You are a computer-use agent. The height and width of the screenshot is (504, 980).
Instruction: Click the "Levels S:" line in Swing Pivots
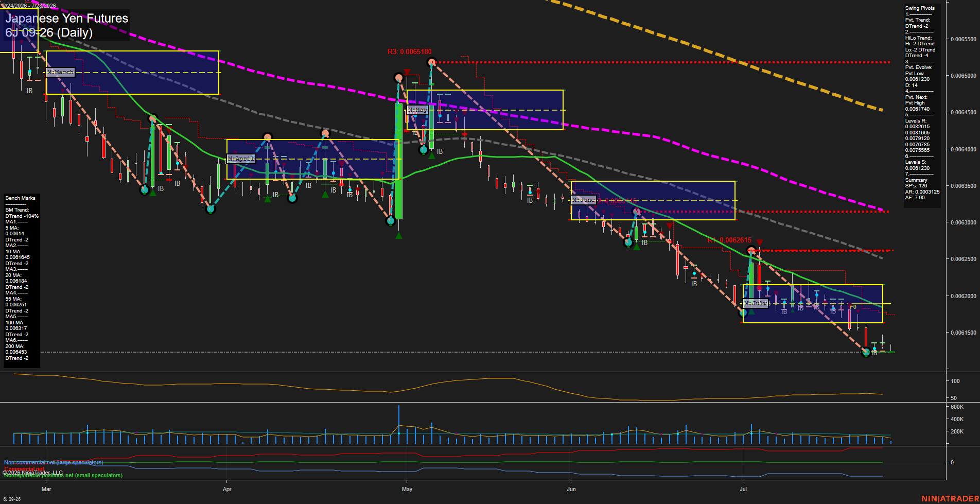click(916, 162)
